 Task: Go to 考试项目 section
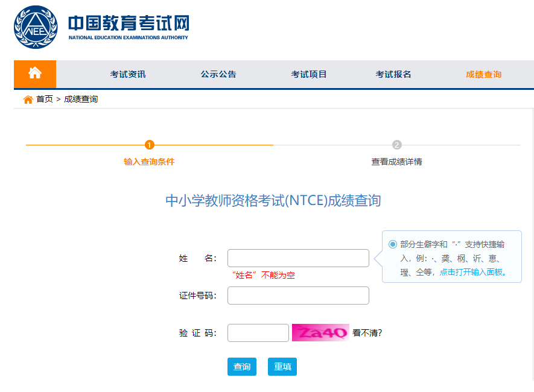(x=309, y=75)
